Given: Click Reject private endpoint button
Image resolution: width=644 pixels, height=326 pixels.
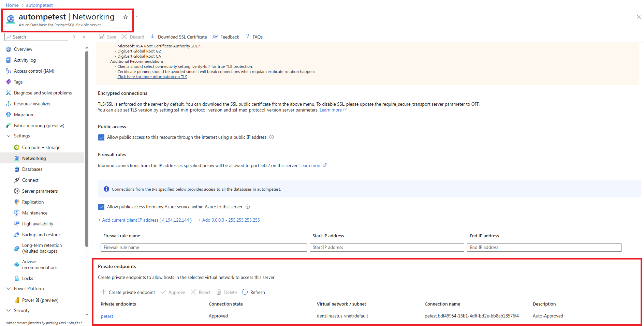Looking at the screenshot, I should coord(201,292).
